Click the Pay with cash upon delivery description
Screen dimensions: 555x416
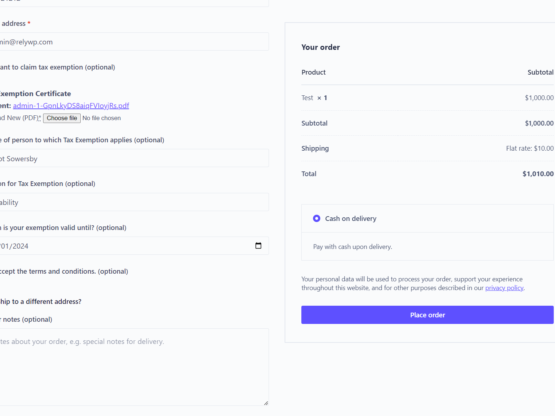pyautogui.click(x=352, y=246)
